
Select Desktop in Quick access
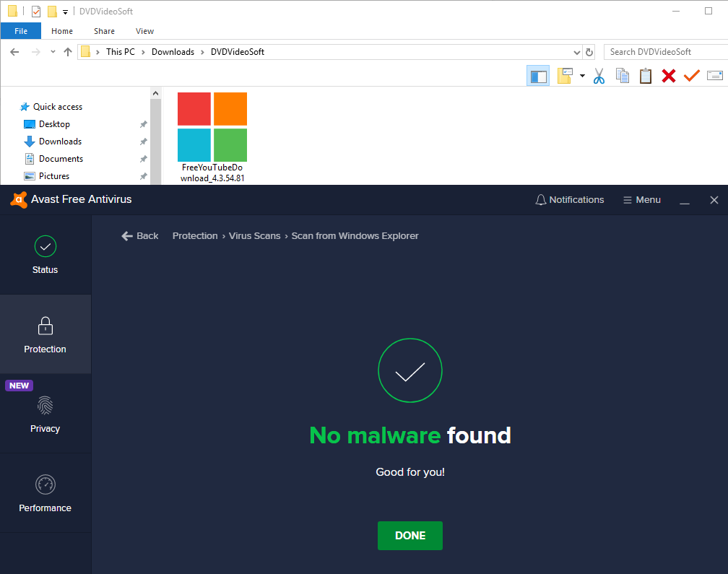pyautogui.click(x=54, y=124)
